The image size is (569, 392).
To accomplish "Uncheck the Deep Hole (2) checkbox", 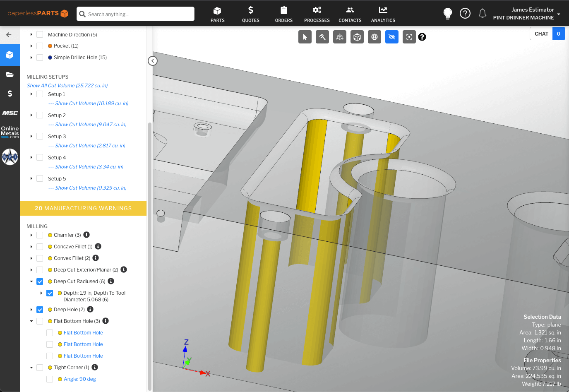I will point(40,310).
